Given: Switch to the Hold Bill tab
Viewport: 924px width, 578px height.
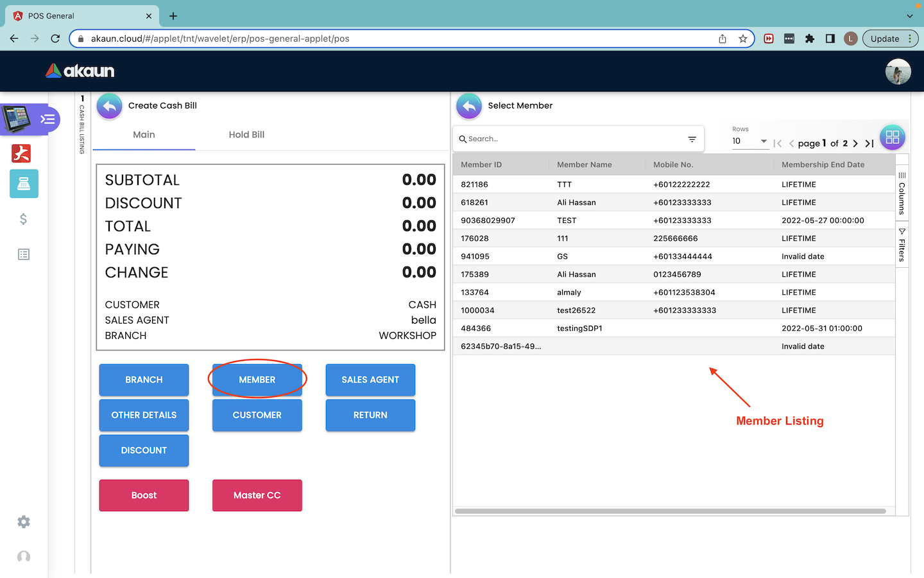Looking at the screenshot, I should (246, 135).
